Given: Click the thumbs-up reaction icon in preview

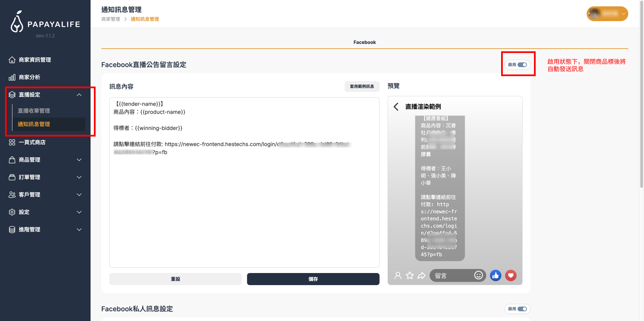Looking at the screenshot, I should coord(496,275).
